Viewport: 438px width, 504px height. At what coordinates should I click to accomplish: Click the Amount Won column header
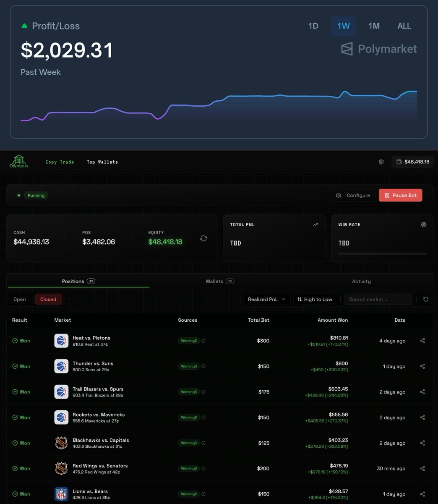point(333,320)
